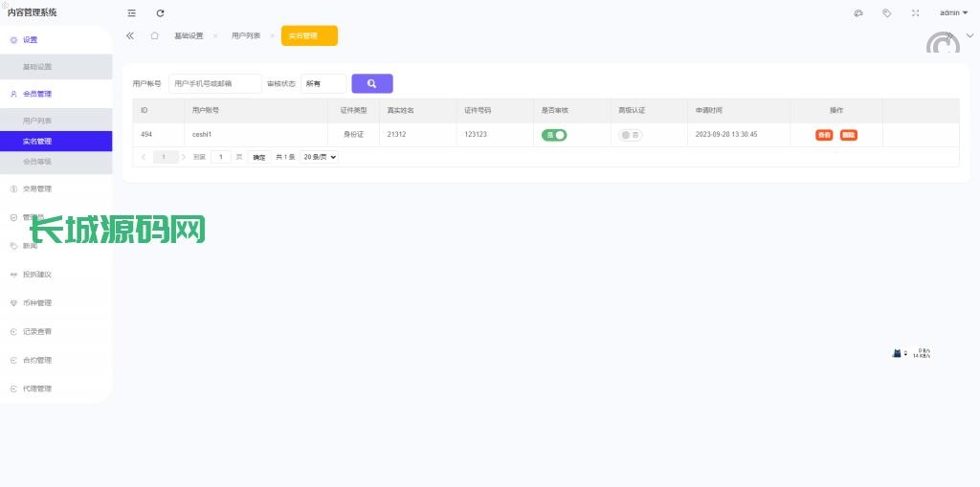The width and height of the screenshot is (980, 487).
Task: Click the tag icon in top bar
Action: (886, 12)
